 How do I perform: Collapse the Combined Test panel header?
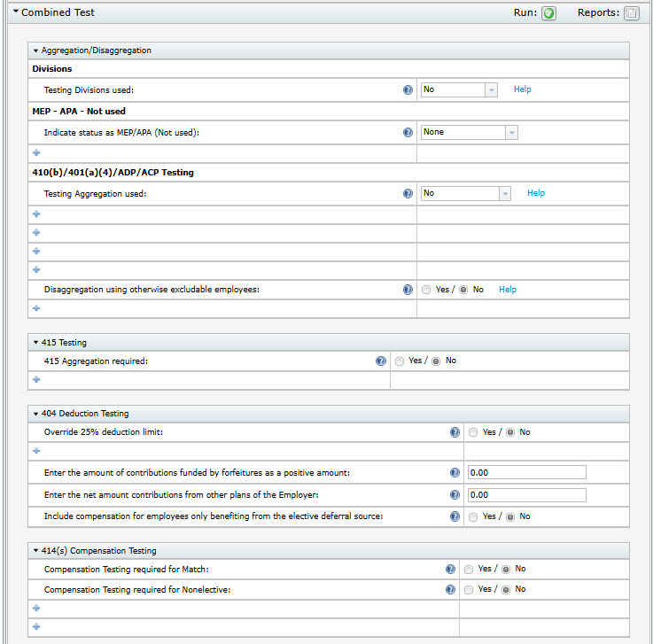16,12
